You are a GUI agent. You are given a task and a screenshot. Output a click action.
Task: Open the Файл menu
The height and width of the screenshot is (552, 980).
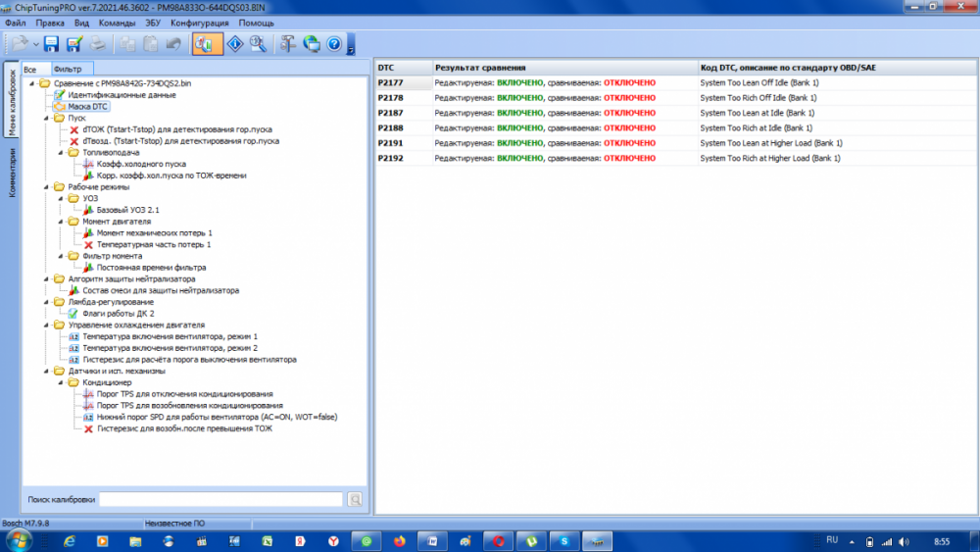coord(16,23)
